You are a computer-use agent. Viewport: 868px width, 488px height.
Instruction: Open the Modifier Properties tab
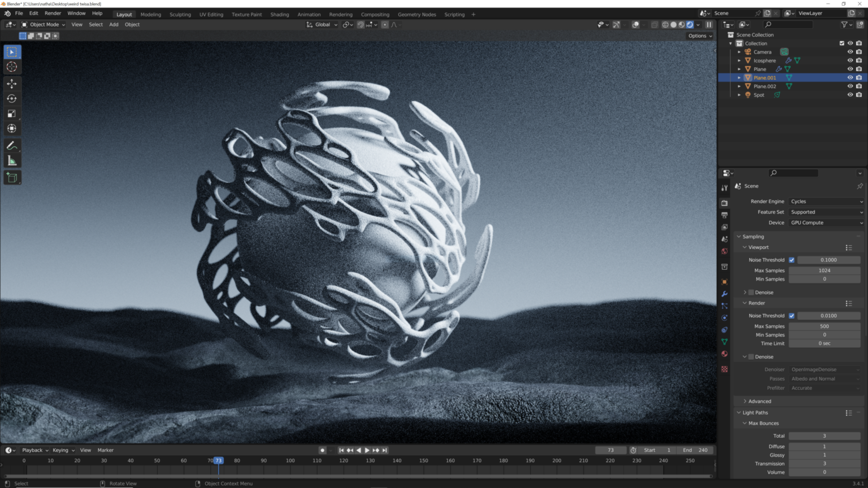[x=724, y=294]
